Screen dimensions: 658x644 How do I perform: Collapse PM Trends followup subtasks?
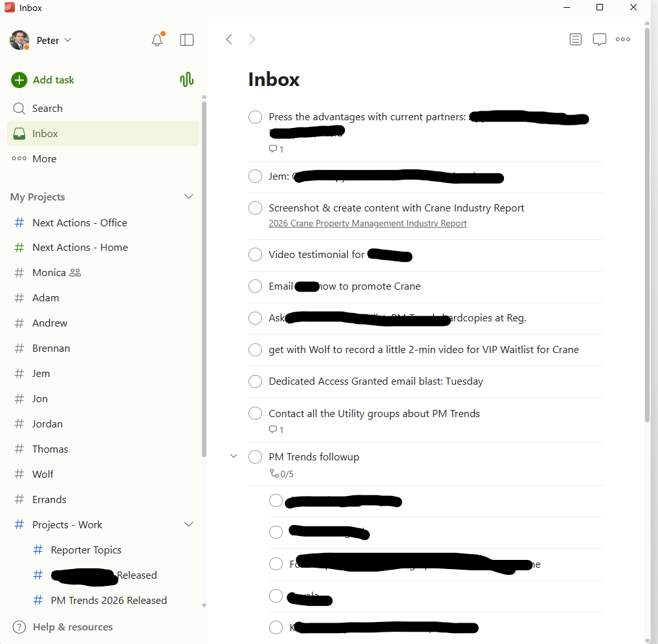point(234,456)
